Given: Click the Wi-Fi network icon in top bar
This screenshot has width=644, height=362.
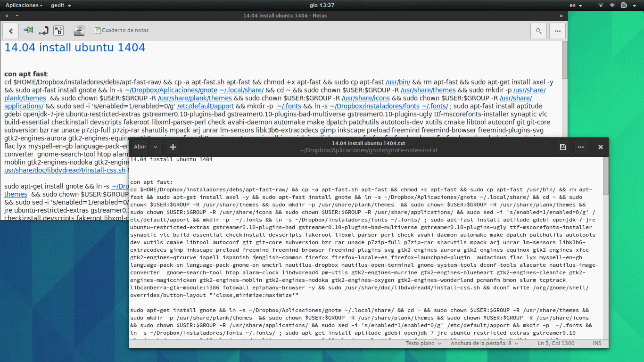Looking at the screenshot, I should coord(601,5).
